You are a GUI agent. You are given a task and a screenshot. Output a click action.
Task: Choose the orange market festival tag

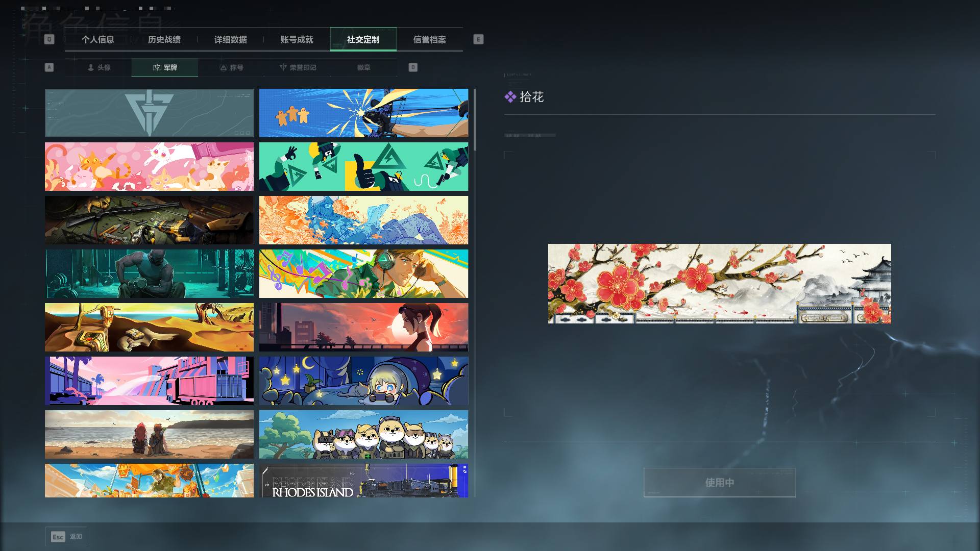[149, 481]
